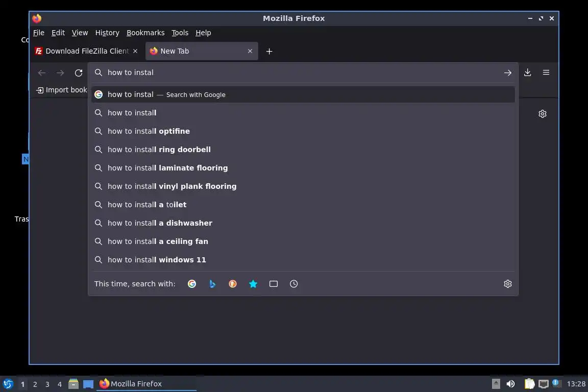Click the network tray icon
The height and width of the screenshot is (392, 588).
[544, 384]
